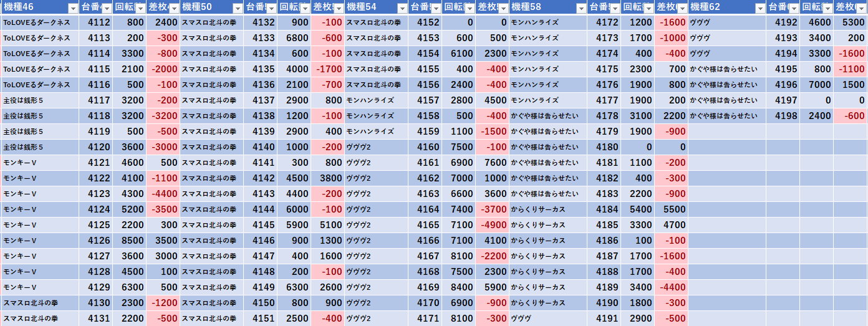The image size is (868, 326).
Task: Open the 機種50 column filter dropdown
Action: (x=237, y=8)
